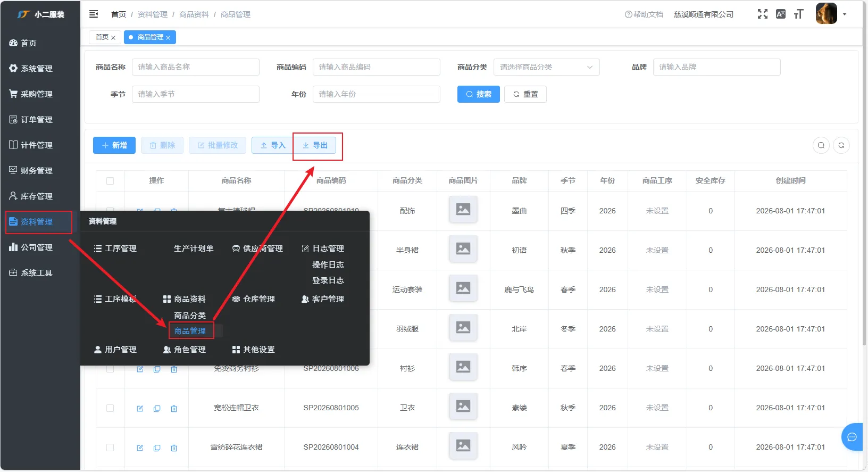The image size is (868, 472).
Task: Open the 商品分类 select dropdown
Action: [546, 67]
